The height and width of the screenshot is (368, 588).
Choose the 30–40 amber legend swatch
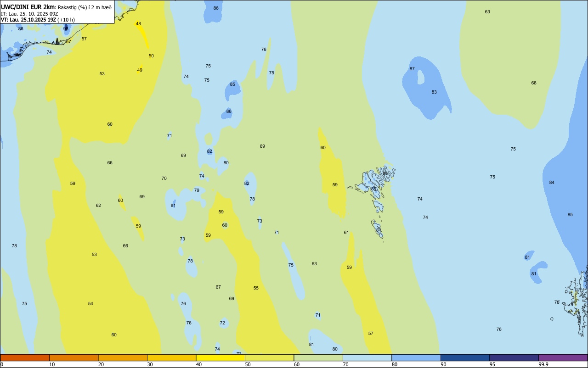[x=172, y=357]
